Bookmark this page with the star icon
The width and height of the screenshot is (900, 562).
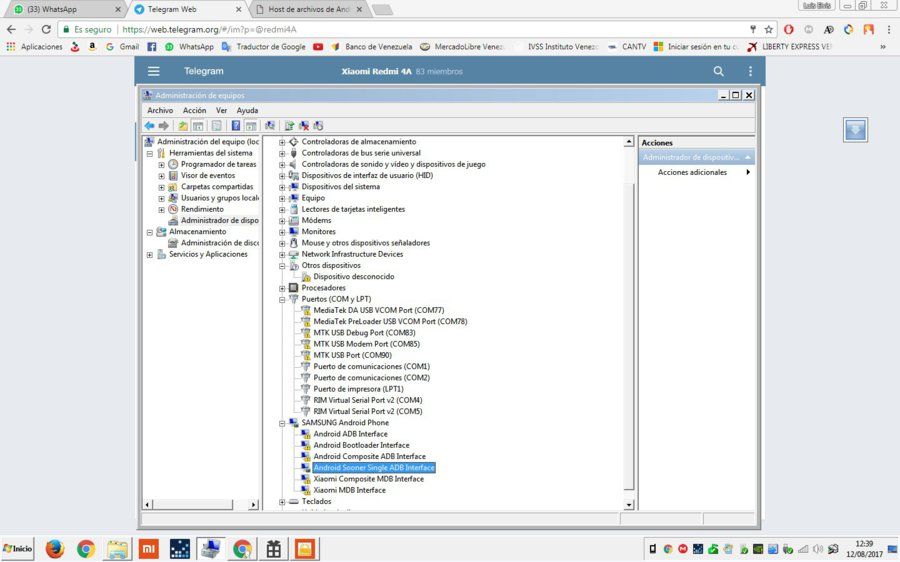(x=769, y=29)
